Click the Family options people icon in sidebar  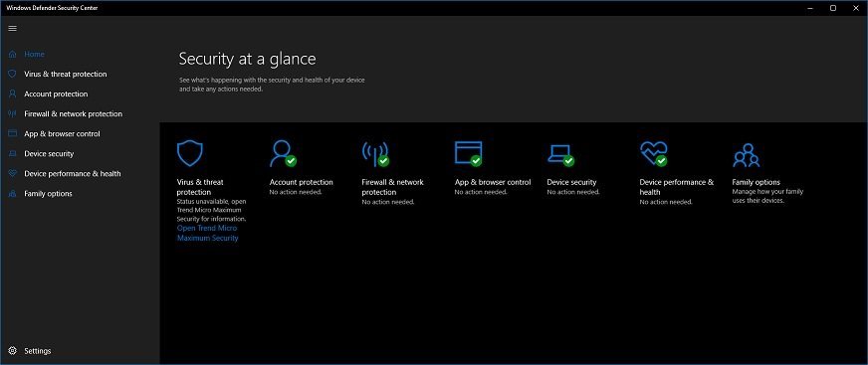point(13,194)
